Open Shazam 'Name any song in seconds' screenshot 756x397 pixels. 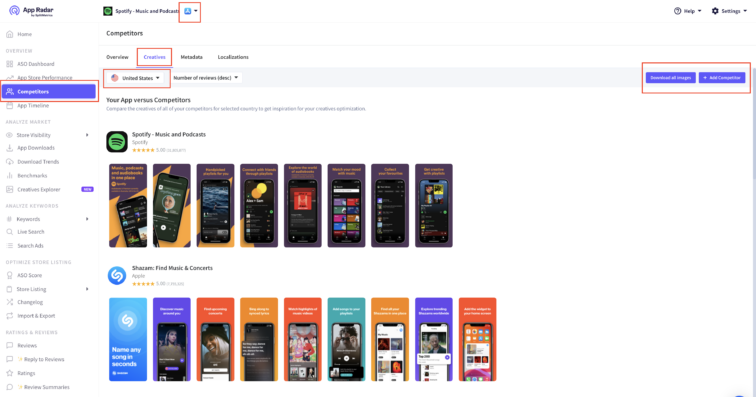(x=128, y=340)
